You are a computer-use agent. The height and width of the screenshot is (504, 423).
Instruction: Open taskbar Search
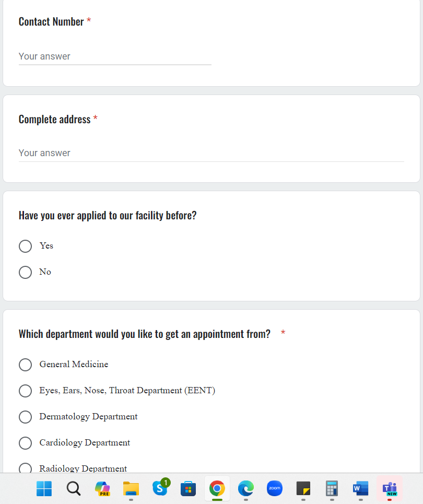pos(74,489)
